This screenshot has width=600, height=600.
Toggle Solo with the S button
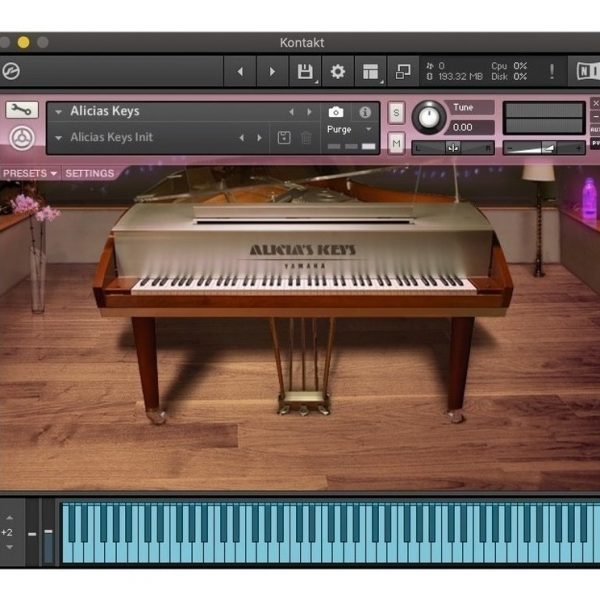click(x=396, y=113)
